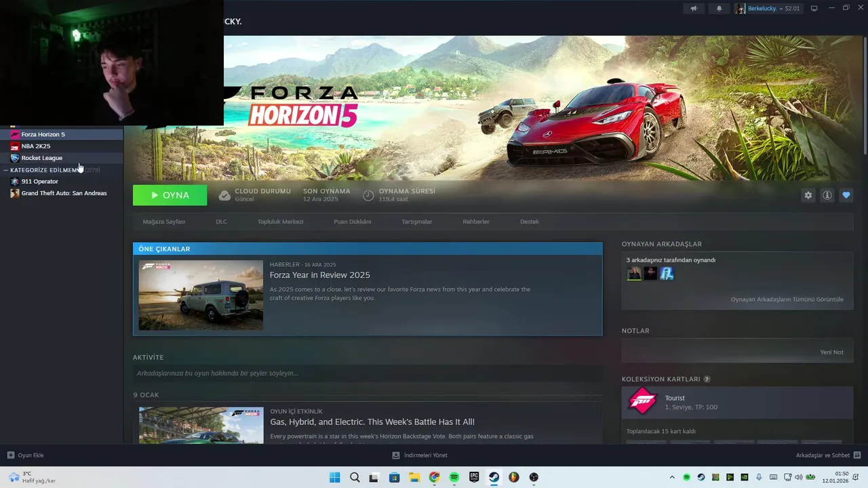Viewport: 868px width, 488px height.
Task: Open the volume control in system tray
Action: (x=798, y=477)
